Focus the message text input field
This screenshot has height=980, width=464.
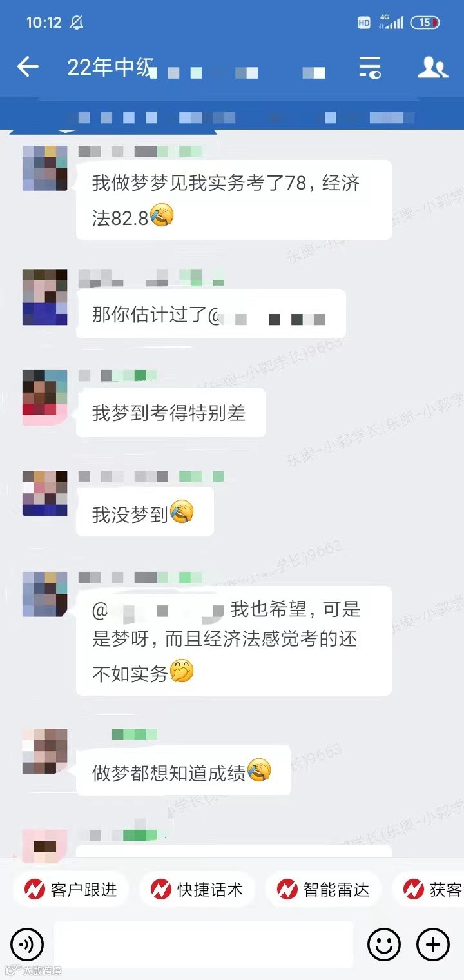(204, 945)
